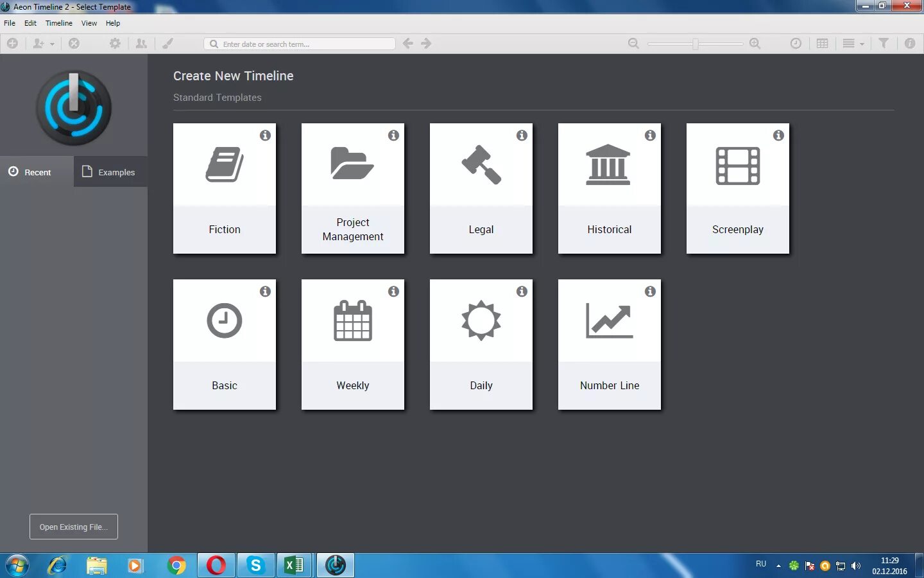Switch to the Examples tab

110,171
